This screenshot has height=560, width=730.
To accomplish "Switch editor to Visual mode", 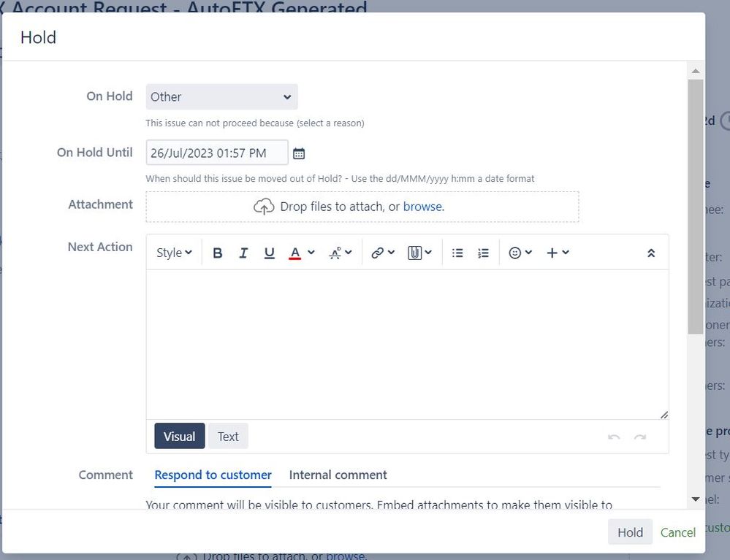I will (180, 437).
